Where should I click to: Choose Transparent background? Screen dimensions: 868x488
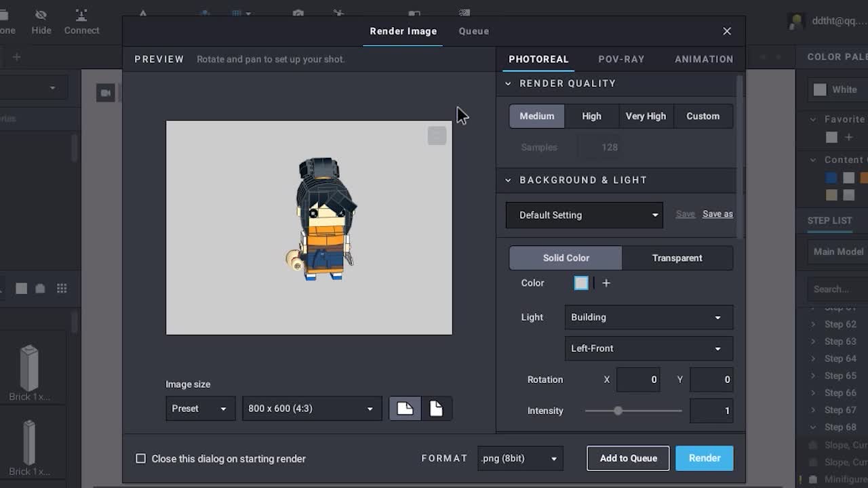point(677,258)
